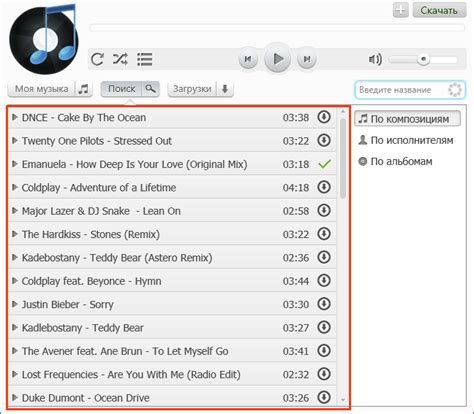Image resolution: width=474 pixels, height=414 pixels.
Task: Download Lost Frequencies - Are You With Me
Action: (324, 374)
